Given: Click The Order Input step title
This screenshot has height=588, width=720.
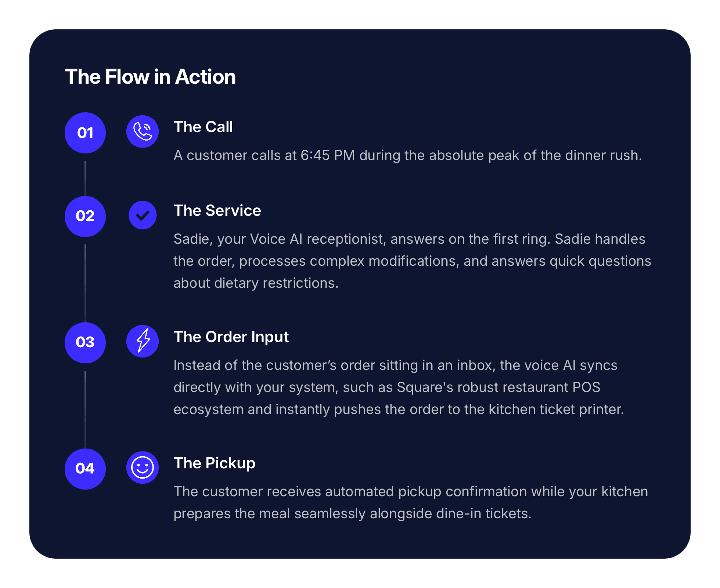Looking at the screenshot, I should point(231,337).
